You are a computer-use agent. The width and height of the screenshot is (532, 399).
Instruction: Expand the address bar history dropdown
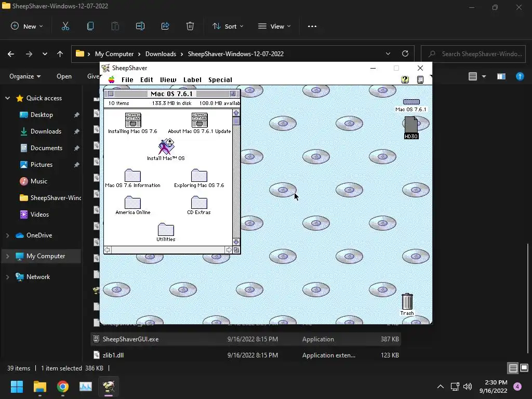(x=388, y=54)
